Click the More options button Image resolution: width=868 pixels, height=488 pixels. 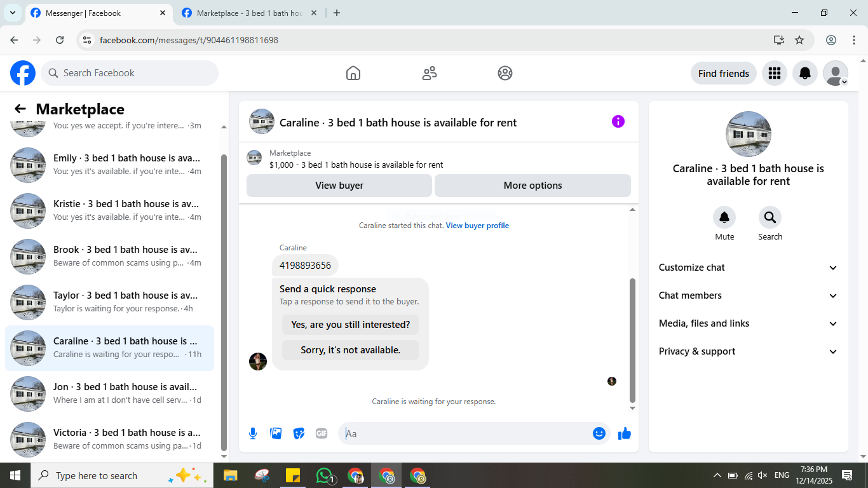(x=532, y=186)
